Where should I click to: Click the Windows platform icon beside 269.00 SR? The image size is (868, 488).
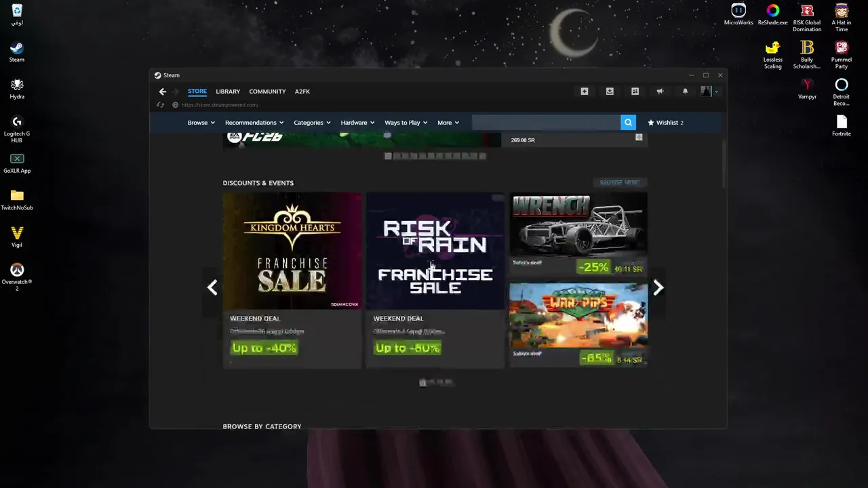point(639,138)
